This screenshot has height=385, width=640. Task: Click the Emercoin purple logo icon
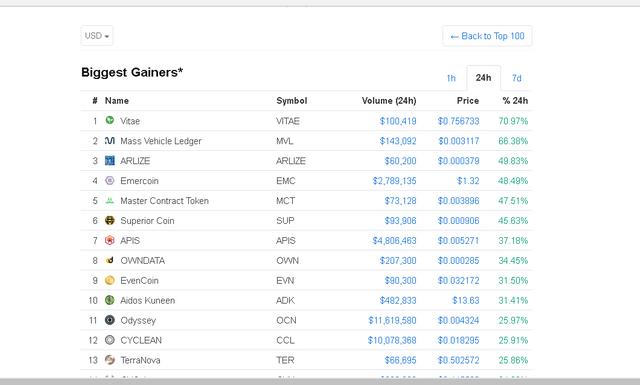110,180
